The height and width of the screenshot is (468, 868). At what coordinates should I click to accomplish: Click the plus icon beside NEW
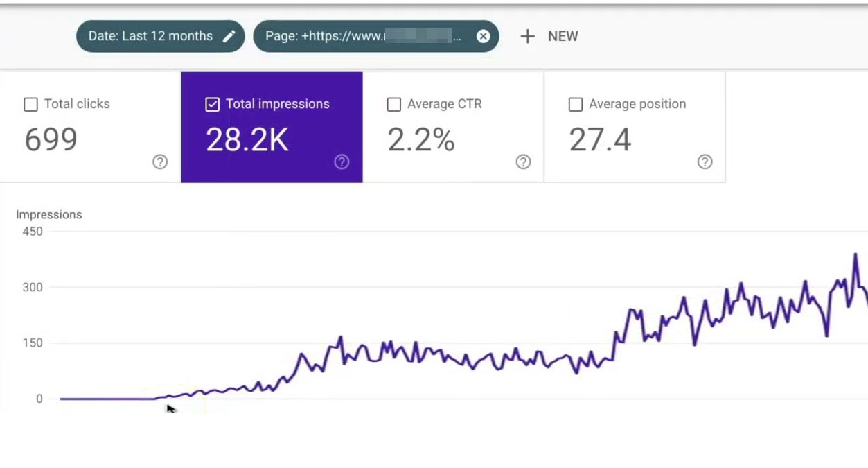[x=527, y=36]
